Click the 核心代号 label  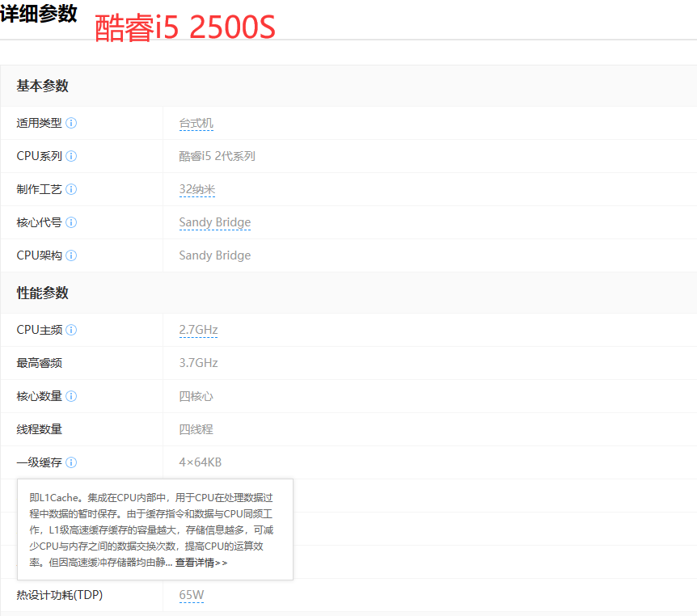pos(39,222)
